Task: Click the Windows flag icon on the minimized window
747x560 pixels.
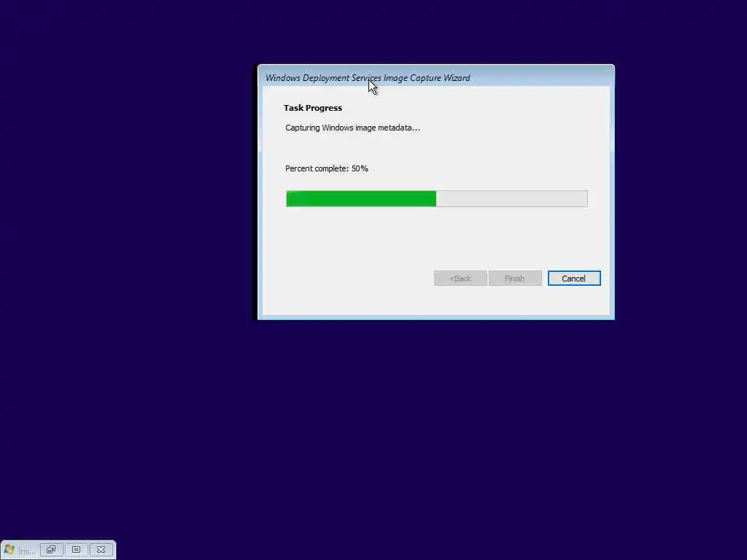Action: pos(9,550)
